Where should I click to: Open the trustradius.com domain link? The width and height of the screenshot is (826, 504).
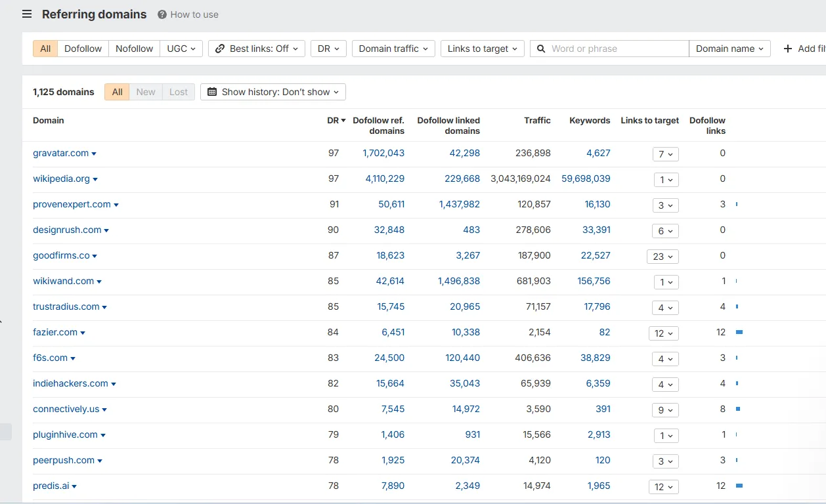tap(66, 306)
